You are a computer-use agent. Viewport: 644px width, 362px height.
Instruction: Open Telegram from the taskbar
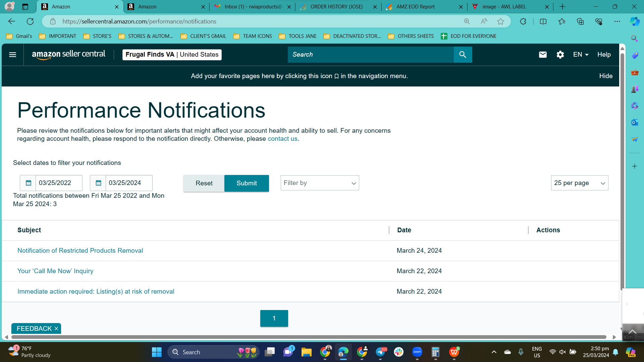[380, 352]
